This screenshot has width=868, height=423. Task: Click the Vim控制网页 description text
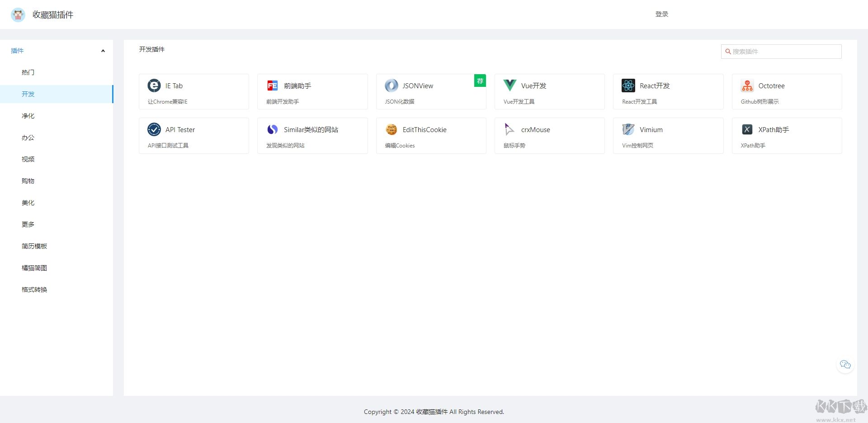coord(637,145)
